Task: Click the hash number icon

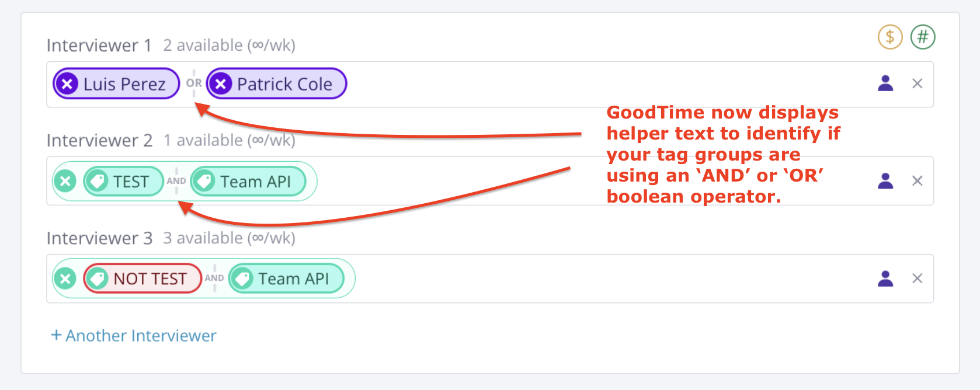Action: point(923,37)
